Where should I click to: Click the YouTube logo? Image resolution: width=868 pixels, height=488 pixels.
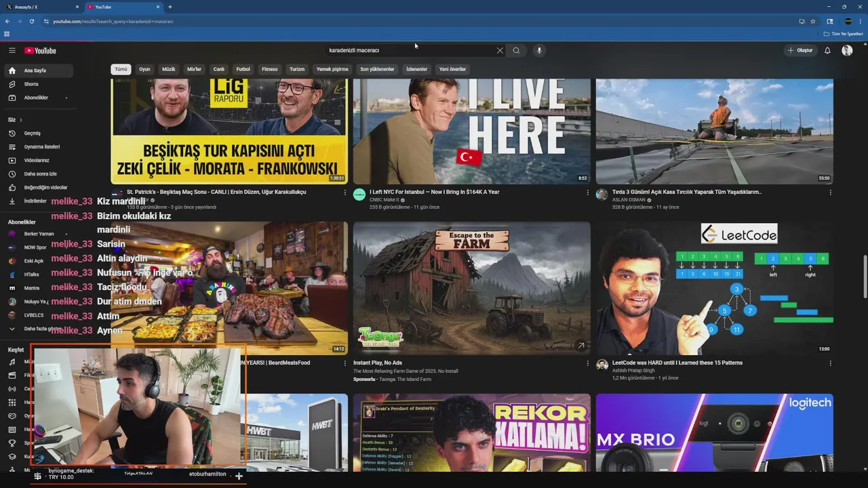click(x=41, y=51)
